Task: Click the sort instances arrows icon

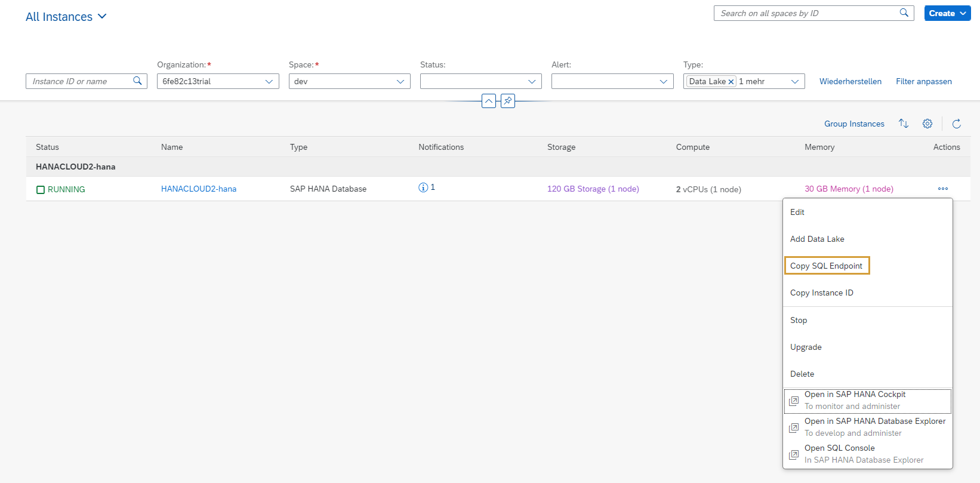Action: (904, 124)
